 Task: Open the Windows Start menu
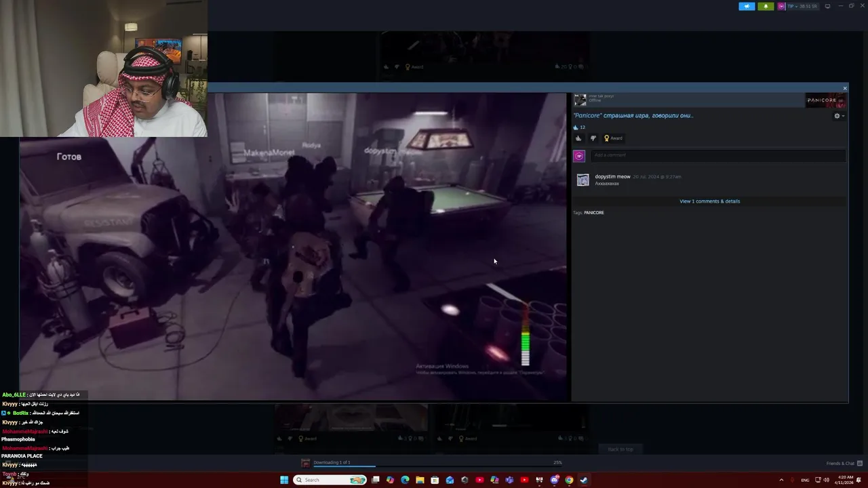tap(284, 480)
